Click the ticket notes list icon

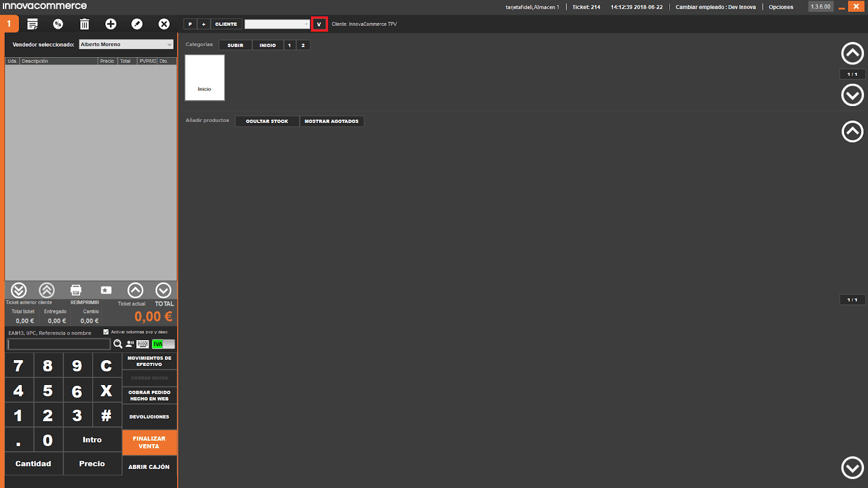tap(33, 24)
